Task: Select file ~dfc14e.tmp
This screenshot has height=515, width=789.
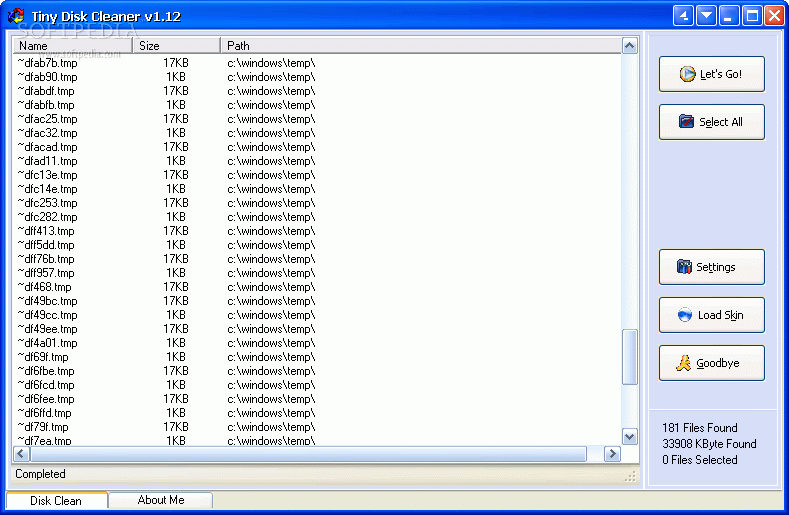Action: [48, 189]
